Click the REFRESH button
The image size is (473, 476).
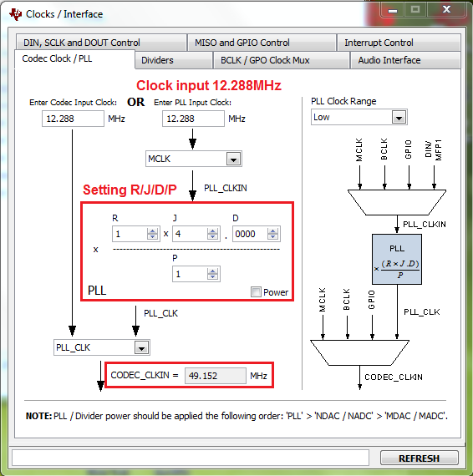[419, 458]
